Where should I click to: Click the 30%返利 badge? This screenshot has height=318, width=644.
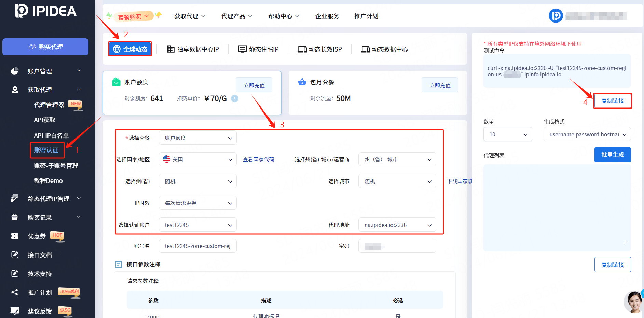pos(70,292)
